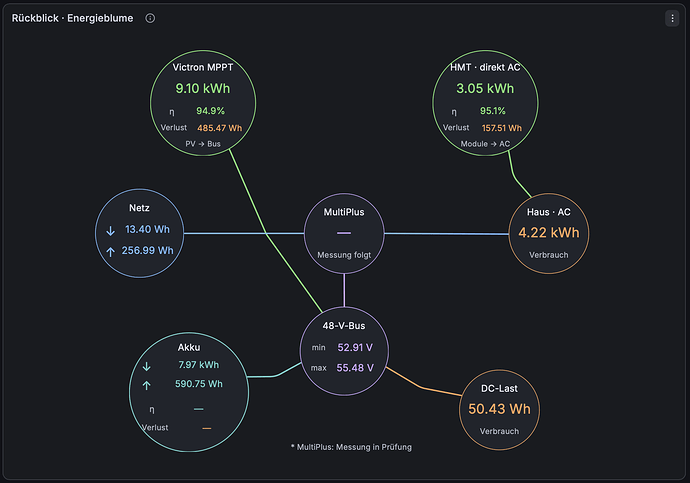Viewport: 690px width, 483px height.
Task: Click the HMT efficiency 95.1% value
Action: coord(492,111)
